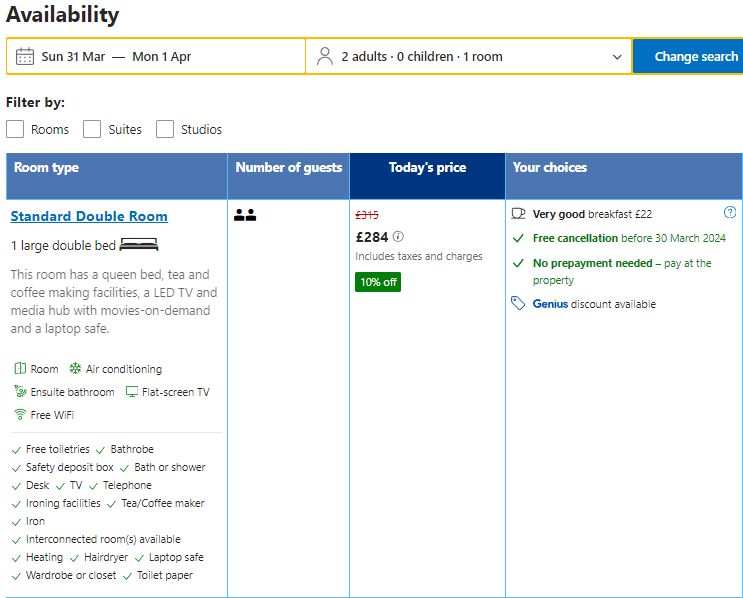The width and height of the screenshot is (743, 598).
Task: Tick the Studios filter checkbox
Action: point(165,129)
